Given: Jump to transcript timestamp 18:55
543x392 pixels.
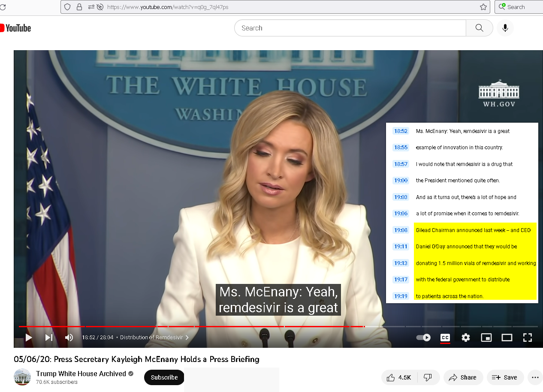Looking at the screenshot, I should click(x=401, y=147).
